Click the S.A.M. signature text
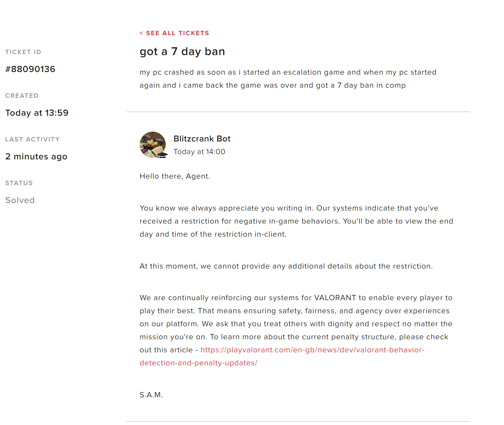 (151, 395)
